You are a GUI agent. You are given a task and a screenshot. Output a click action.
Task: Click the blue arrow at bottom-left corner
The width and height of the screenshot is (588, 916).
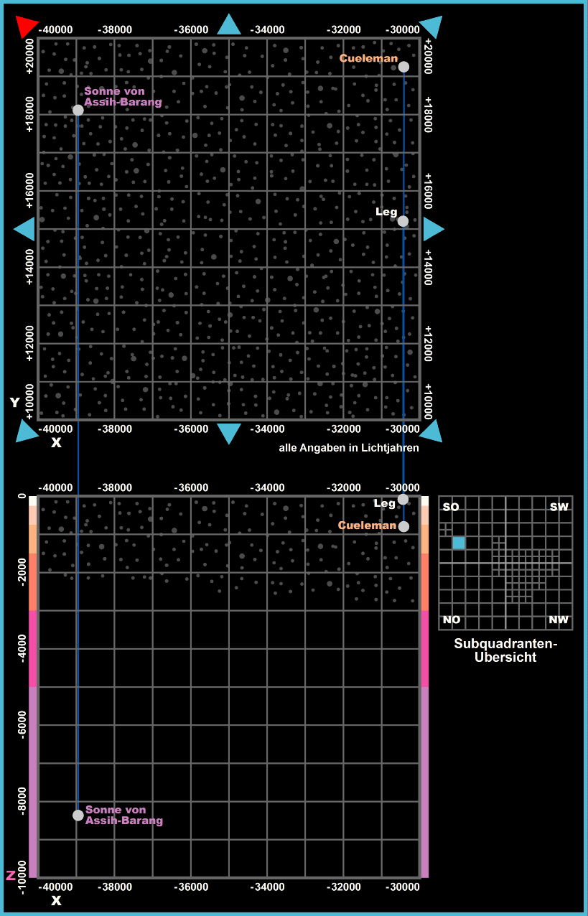(27, 431)
